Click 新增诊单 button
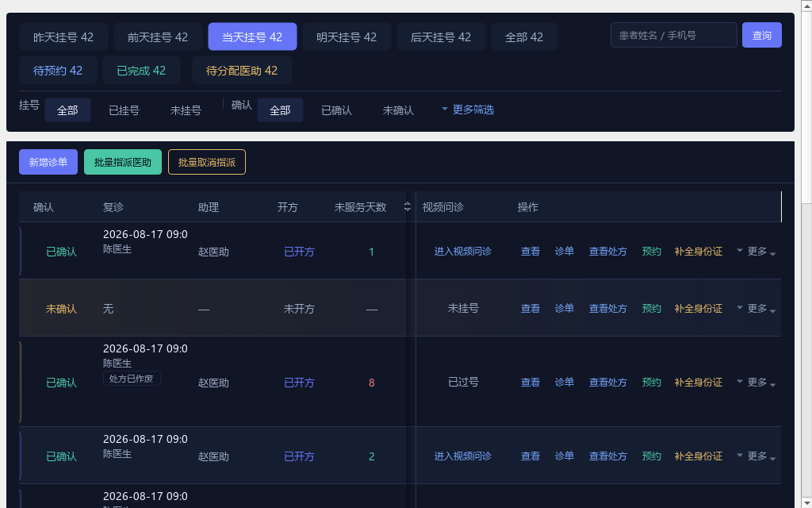The width and height of the screenshot is (812, 508). pyautogui.click(x=48, y=162)
